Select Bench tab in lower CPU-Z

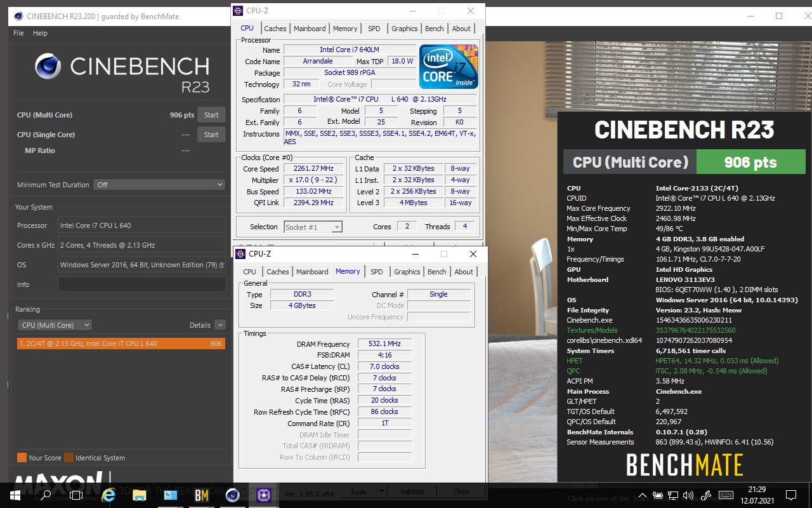click(437, 272)
